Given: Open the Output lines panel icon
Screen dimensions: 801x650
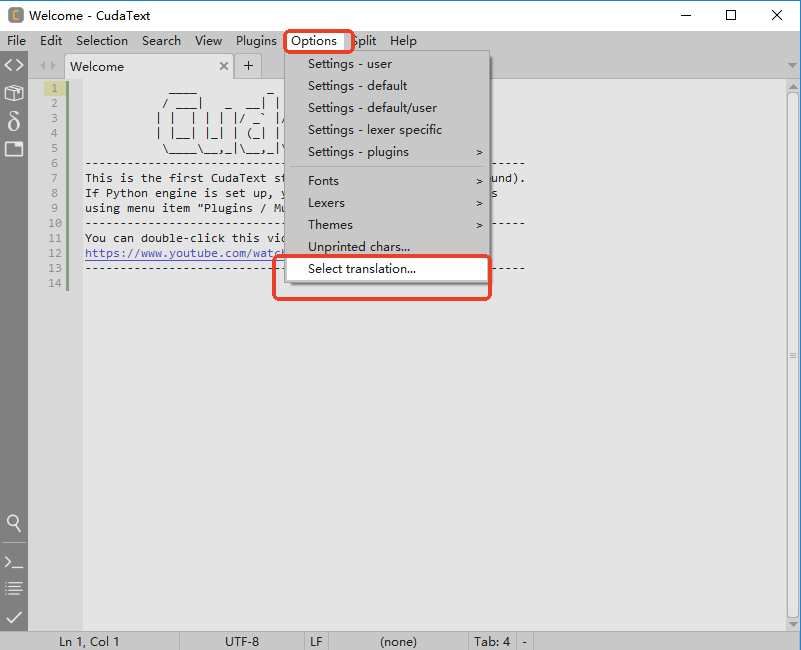Looking at the screenshot, I should (x=14, y=589).
